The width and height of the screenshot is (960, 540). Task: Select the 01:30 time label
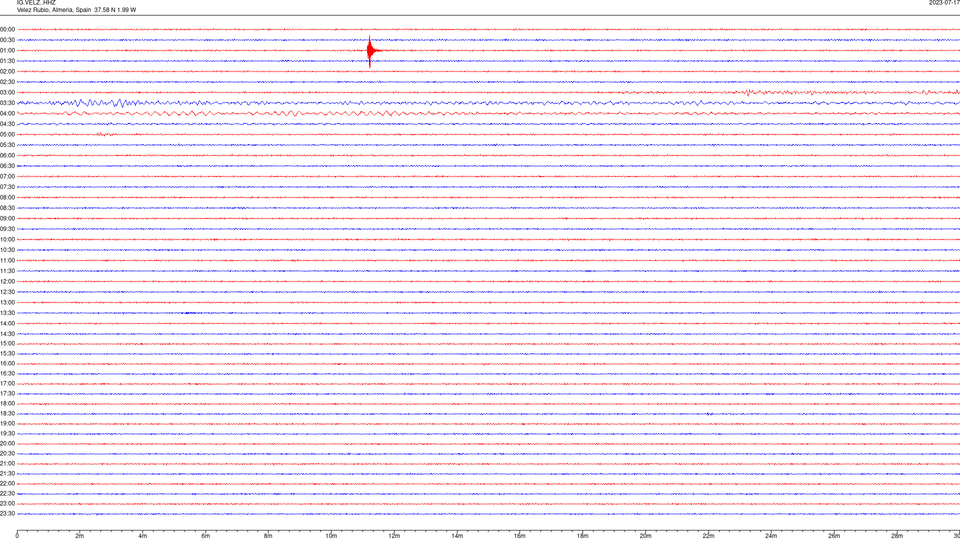[7, 61]
